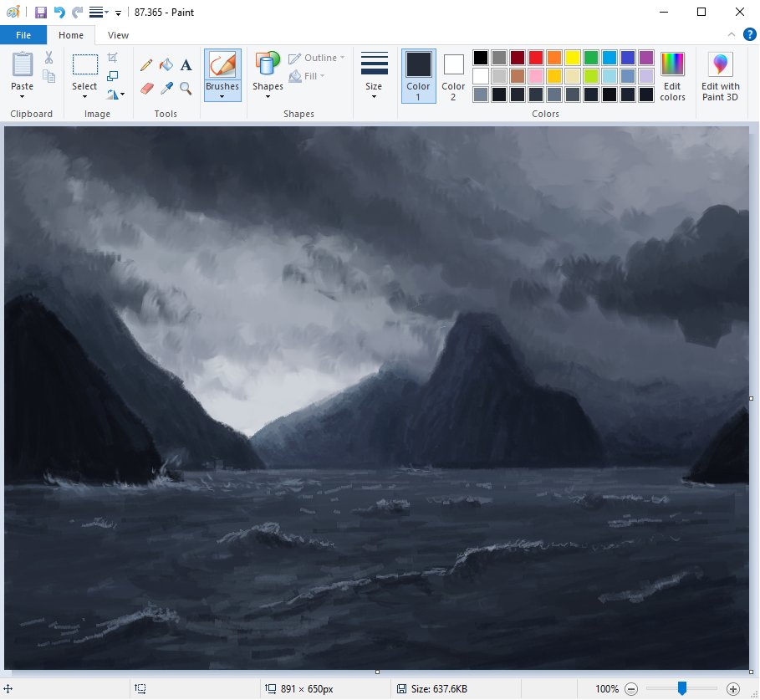Screen dimensions: 760x700
Task: Expand the Select dropdown arrow
Action: (x=84, y=97)
